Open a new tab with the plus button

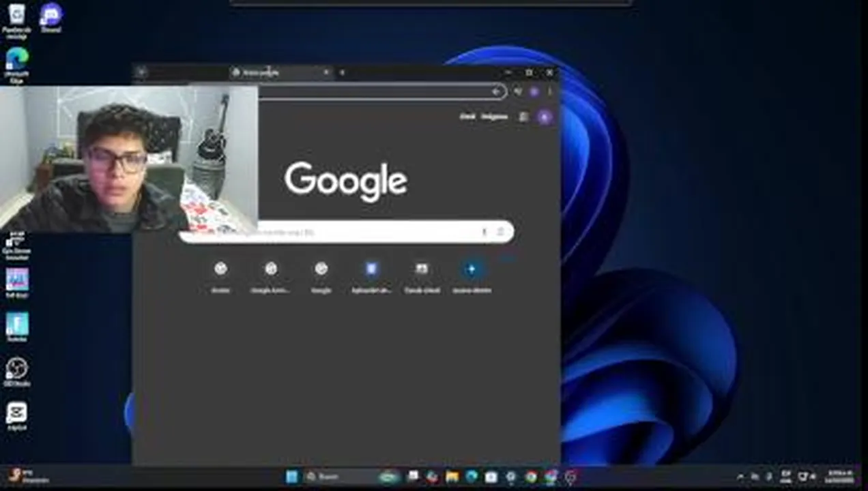click(x=342, y=72)
